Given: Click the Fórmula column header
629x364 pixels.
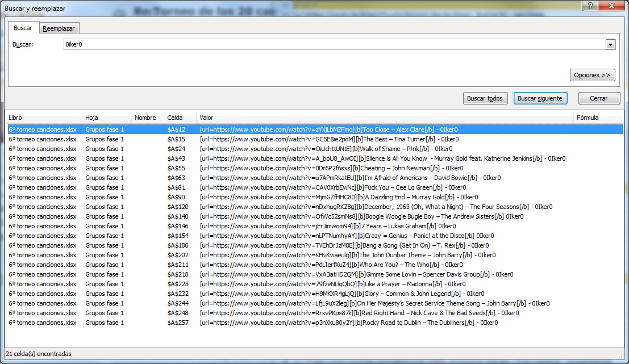Looking at the screenshot, I should tap(598, 118).
